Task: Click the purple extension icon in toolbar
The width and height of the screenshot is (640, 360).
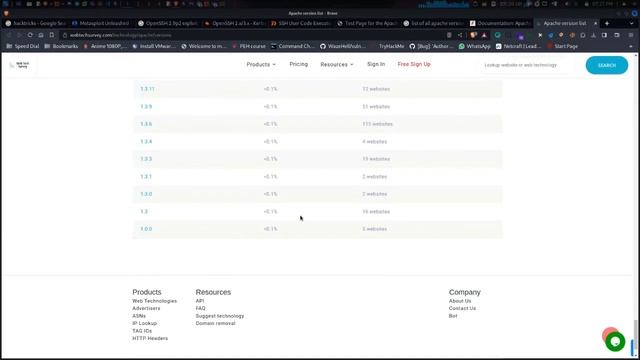Action: pos(521,36)
